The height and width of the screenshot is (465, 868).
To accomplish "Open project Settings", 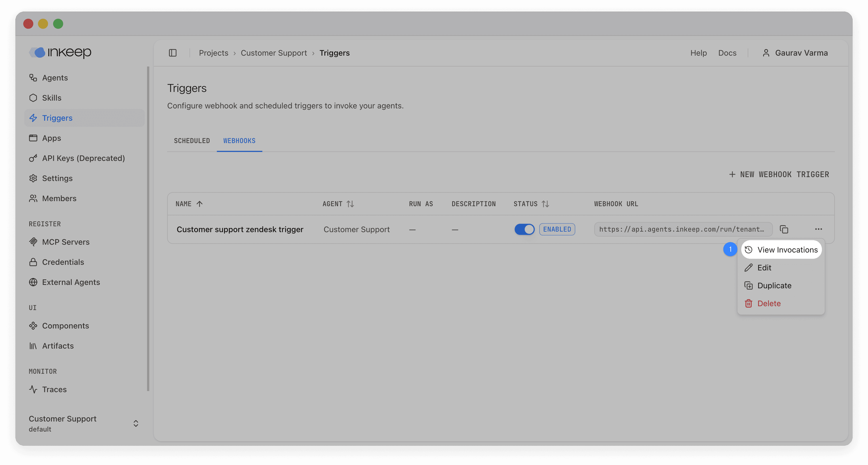I will [x=84, y=178].
